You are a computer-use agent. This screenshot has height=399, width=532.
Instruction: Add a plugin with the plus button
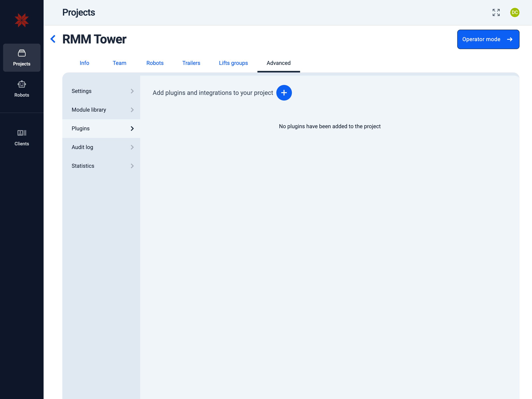(284, 93)
